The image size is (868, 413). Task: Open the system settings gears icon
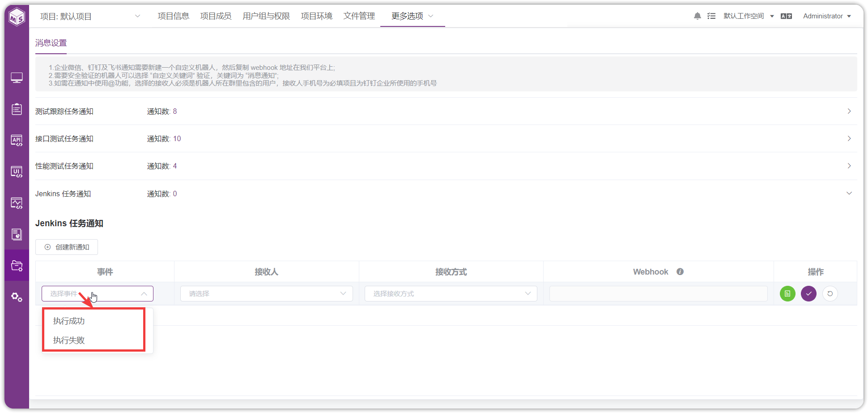coord(17,297)
